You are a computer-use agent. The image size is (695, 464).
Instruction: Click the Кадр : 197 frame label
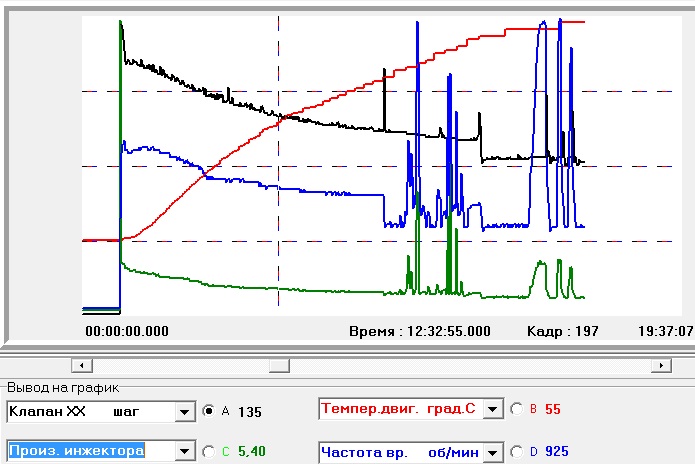pyautogui.click(x=562, y=330)
